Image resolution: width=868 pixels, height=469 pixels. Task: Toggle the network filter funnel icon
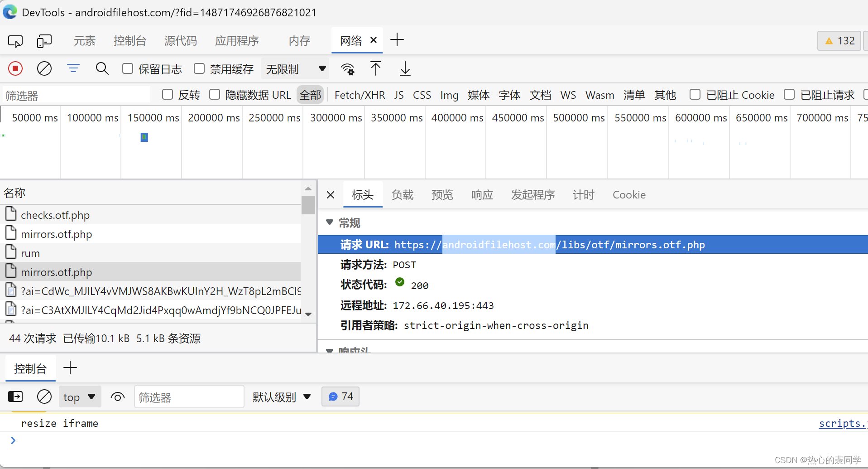pyautogui.click(x=73, y=68)
